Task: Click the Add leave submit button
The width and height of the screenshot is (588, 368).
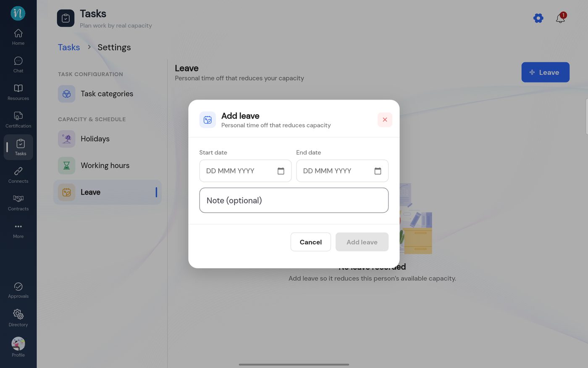Action: [x=362, y=242]
